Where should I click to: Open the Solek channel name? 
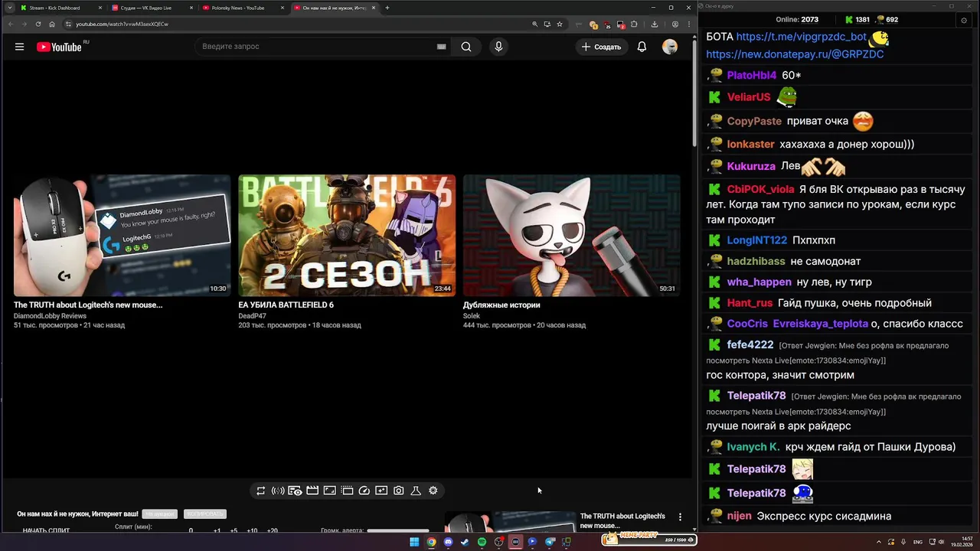click(x=472, y=315)
